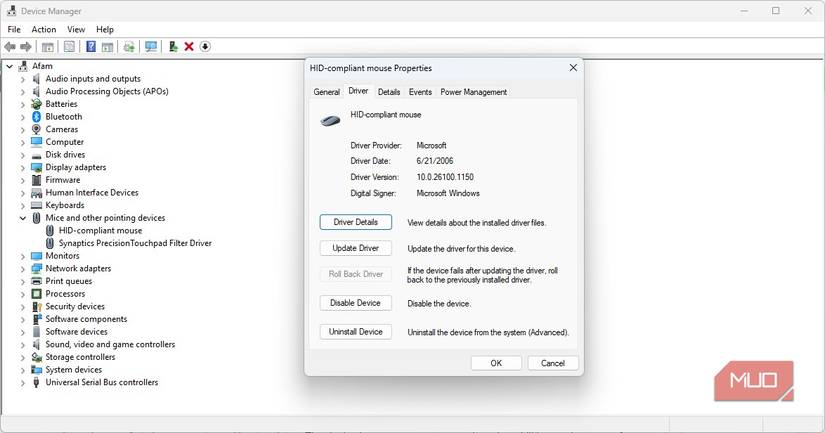The height and width of the screenshot is (433, 825).
Task: Click the Update Driver button
Action: 356,248
